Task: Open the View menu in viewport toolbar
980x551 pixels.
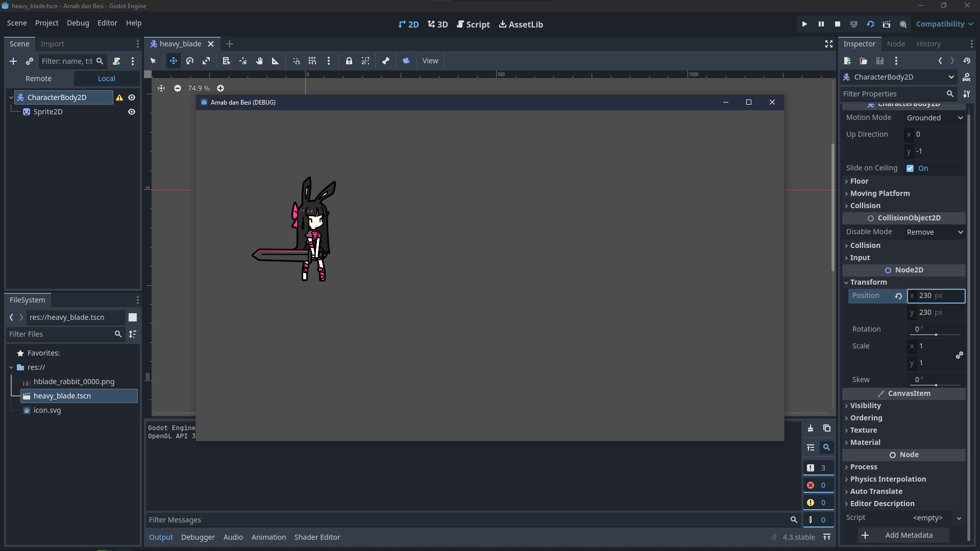Action: click(430, 61)
